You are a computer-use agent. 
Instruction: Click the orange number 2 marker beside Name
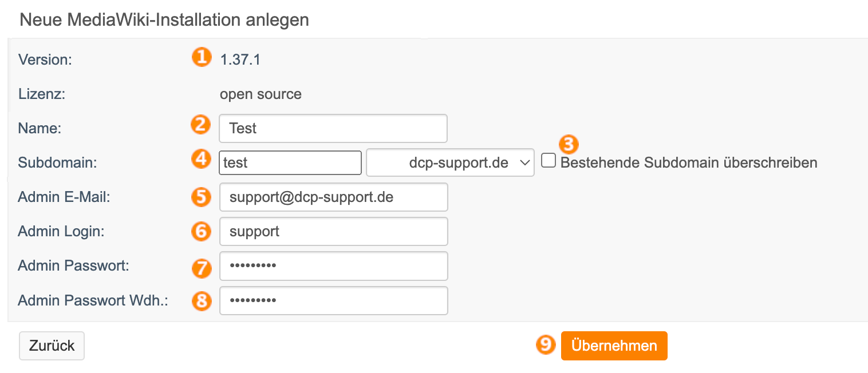[x=200, y=125]
